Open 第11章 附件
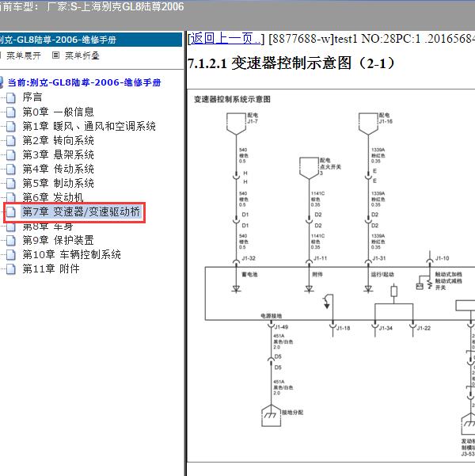The image size is (475, 476). pos(51,268)
